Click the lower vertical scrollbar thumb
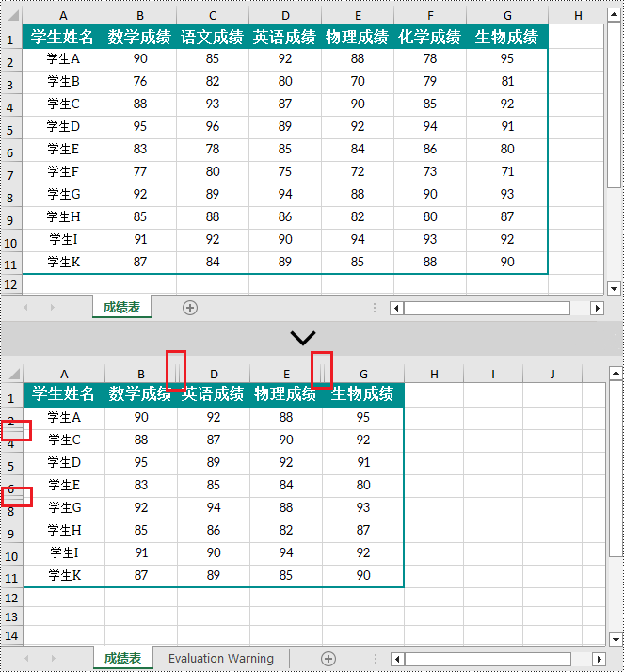Viewport: 624px width, 672px height. pos(616,469)
